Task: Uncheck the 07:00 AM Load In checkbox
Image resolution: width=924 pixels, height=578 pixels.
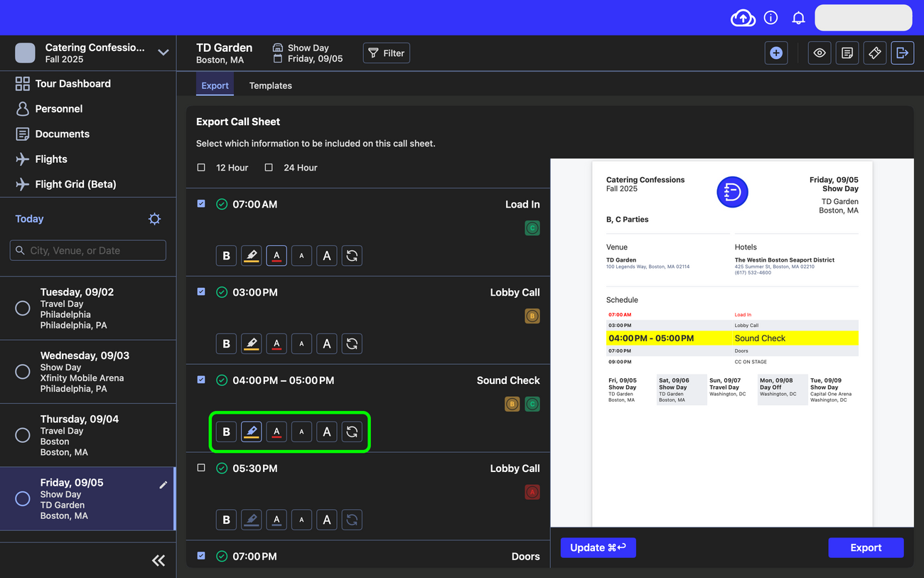Action: click(x=201, y=203)
